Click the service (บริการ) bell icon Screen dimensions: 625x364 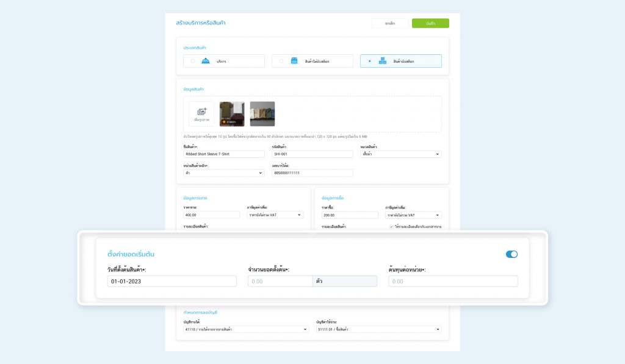(x=205, y=61)
